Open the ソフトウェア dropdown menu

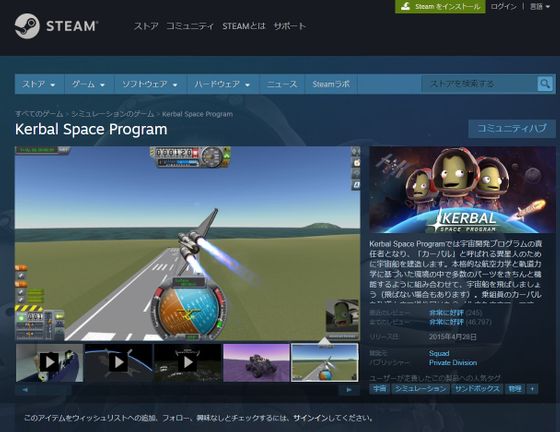(150, 84)
